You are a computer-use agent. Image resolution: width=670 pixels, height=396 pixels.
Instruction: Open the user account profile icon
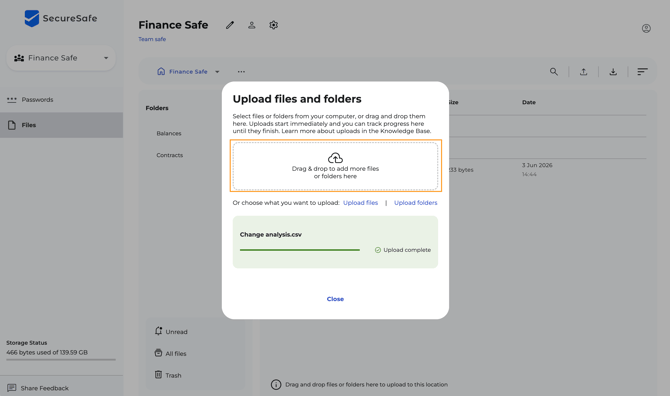pos(646,29)
